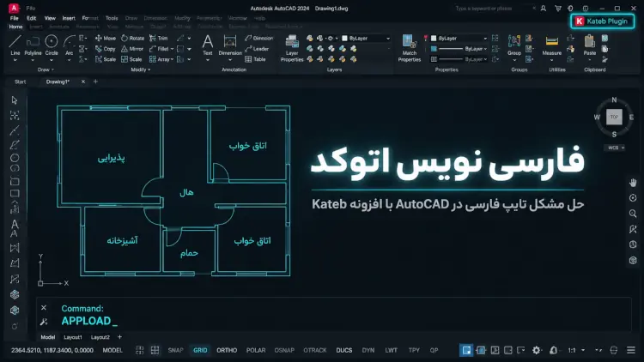The width and height of the screenshot is (644, 362).
Task: Click the Mirror tool
Action: coord(132,49)
